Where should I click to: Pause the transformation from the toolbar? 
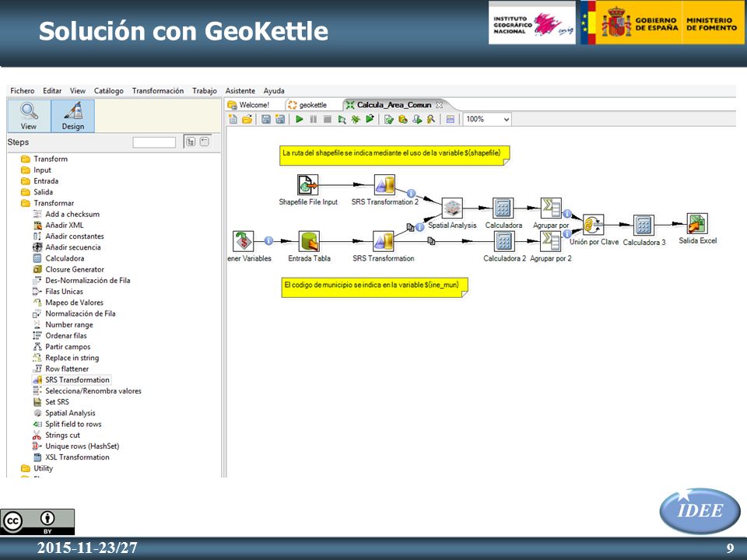tap(313, 119)
